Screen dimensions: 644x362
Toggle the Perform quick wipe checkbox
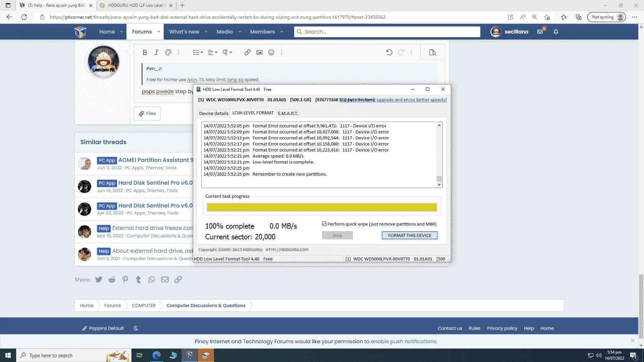coord(324,224)
